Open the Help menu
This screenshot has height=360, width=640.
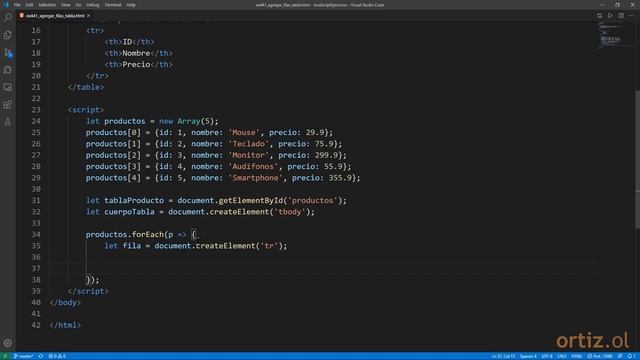131,5
